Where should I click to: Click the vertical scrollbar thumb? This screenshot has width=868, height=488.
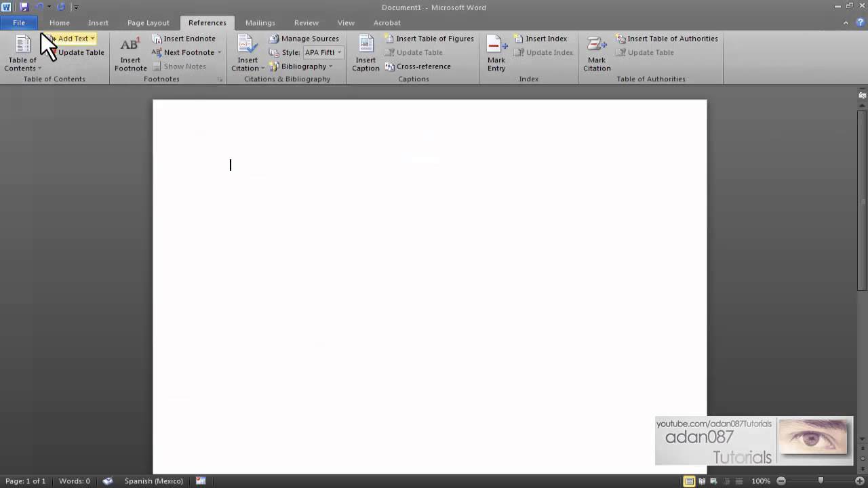click(862, 200)
